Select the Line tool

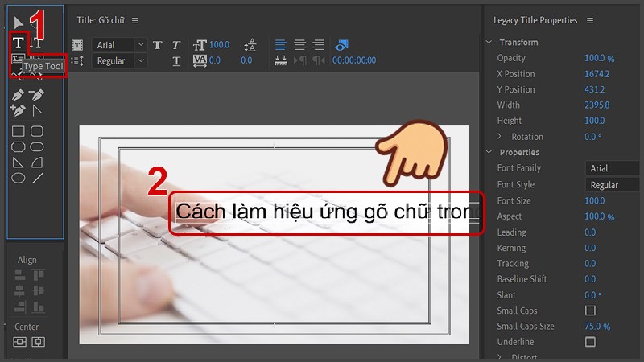tap(37, 178)
